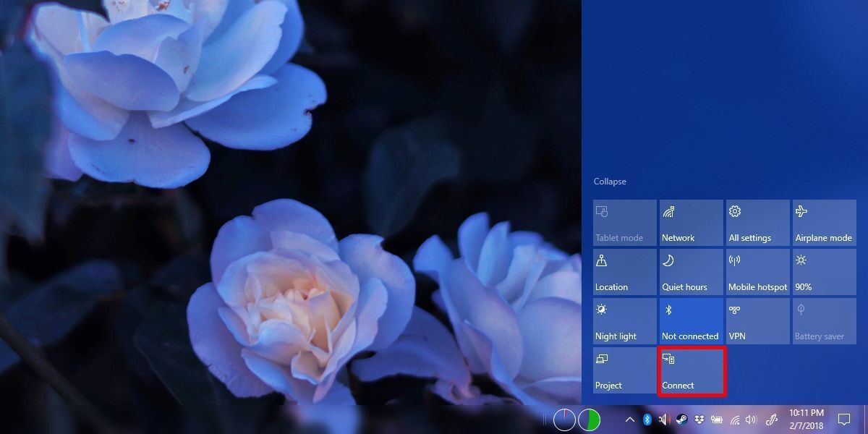Open the Project quick action
This screenshot has height=434, width=868.
pyautogui.click(x=624, y=370)
